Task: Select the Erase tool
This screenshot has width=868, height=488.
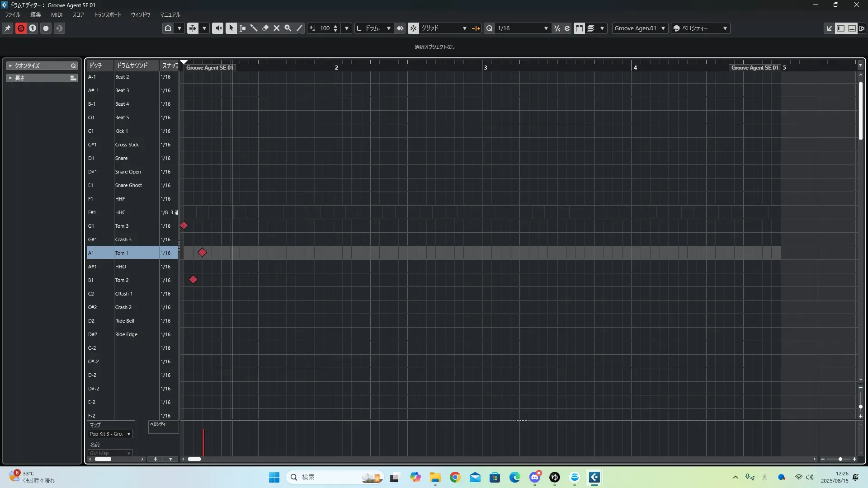Action: (x=265, y=28)
